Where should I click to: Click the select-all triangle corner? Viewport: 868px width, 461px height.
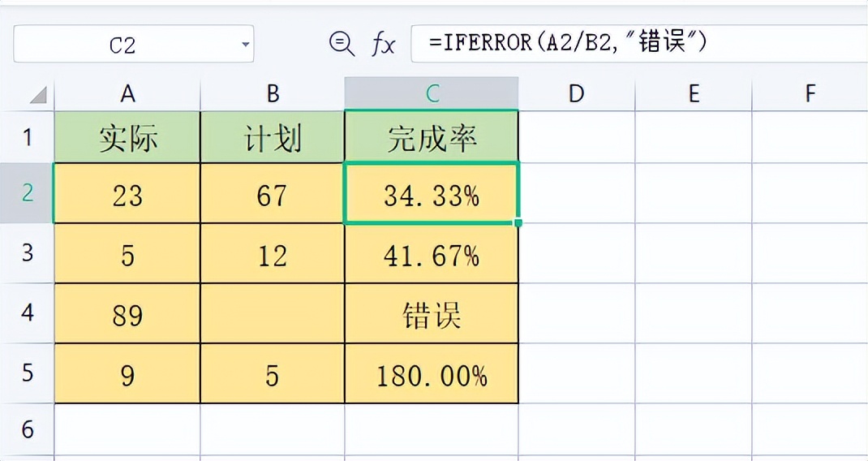pyautogui.click(x=38, y=95)
